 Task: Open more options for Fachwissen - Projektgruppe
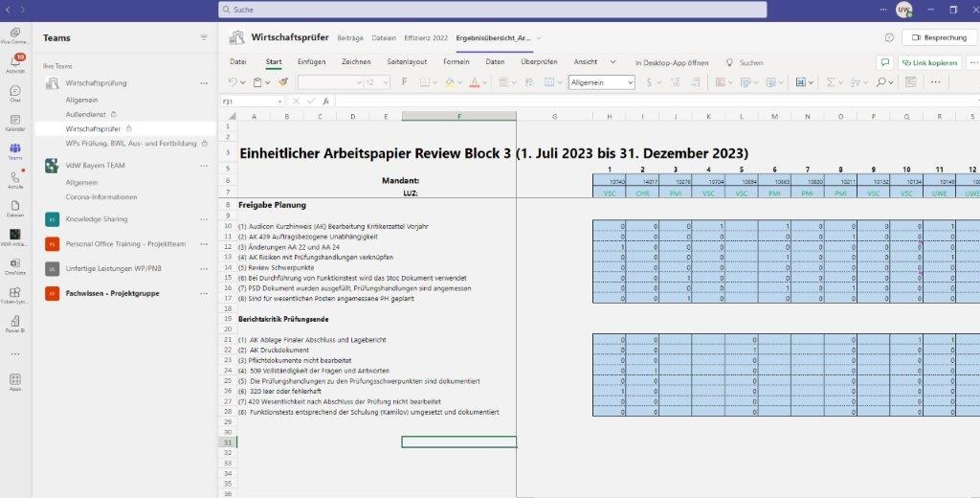point(204,293)
